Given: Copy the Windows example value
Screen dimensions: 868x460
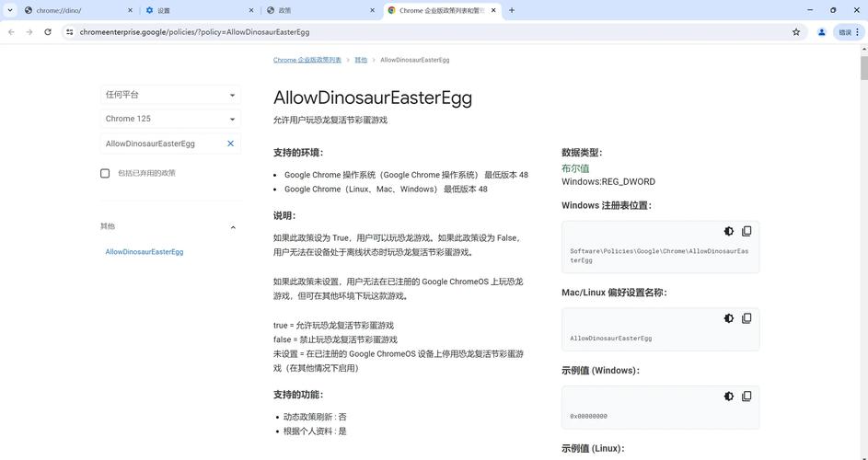Looking at the screenshot, I should pyautogui.click(x=746, y=397).
